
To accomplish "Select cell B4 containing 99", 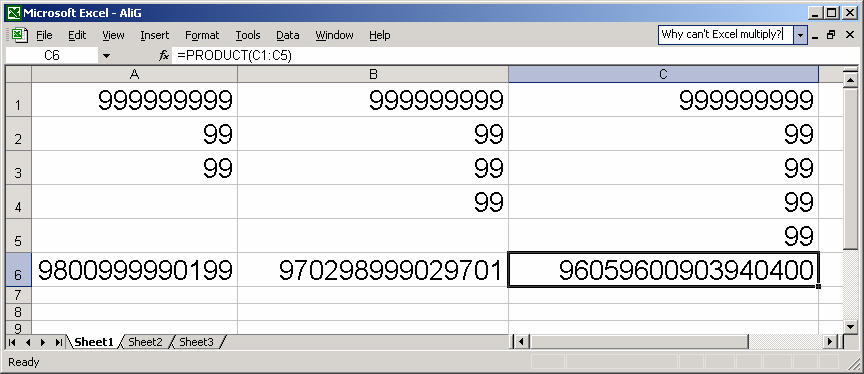I will pyautogui.click(x=373, y=202).
